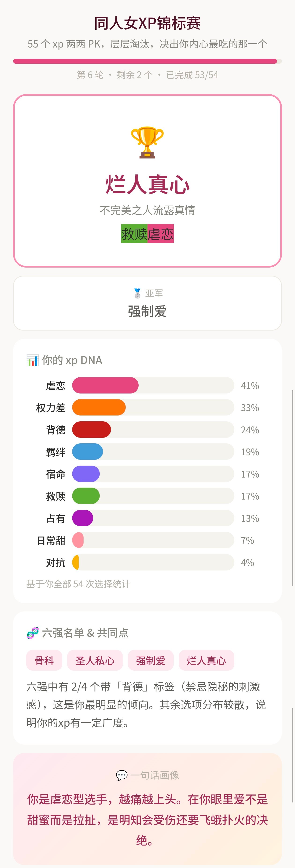The image size is (295, 868).
Task: Click the 强制爱 chip in the top-six list
Action: [x=151, y=660]
